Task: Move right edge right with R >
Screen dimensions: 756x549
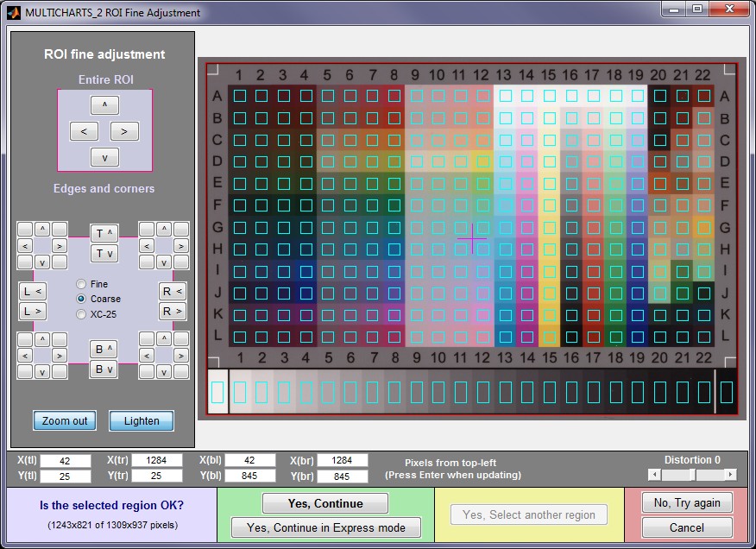Action: (x=172, y=311)
